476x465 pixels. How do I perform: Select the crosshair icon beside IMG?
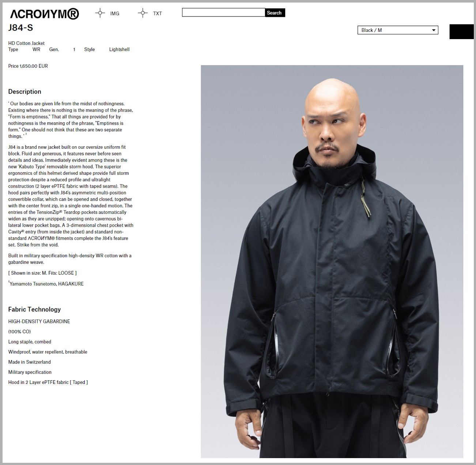pyautogui.click(x=100, y=13)
